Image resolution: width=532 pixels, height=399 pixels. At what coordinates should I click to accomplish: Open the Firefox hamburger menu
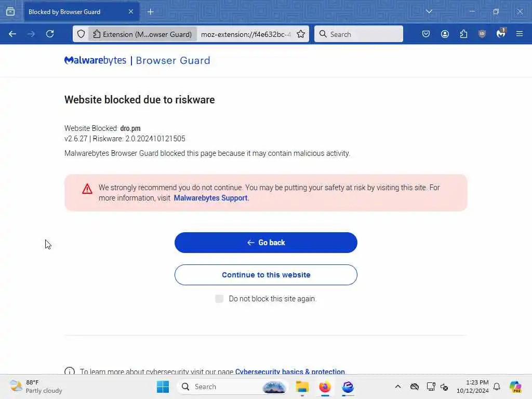520,34
